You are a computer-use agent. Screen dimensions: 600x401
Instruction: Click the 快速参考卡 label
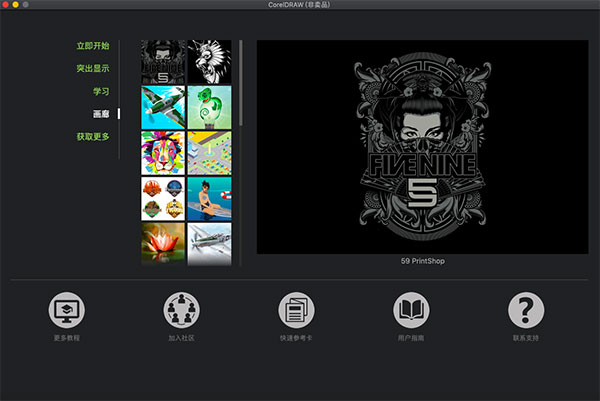[296, 338]
